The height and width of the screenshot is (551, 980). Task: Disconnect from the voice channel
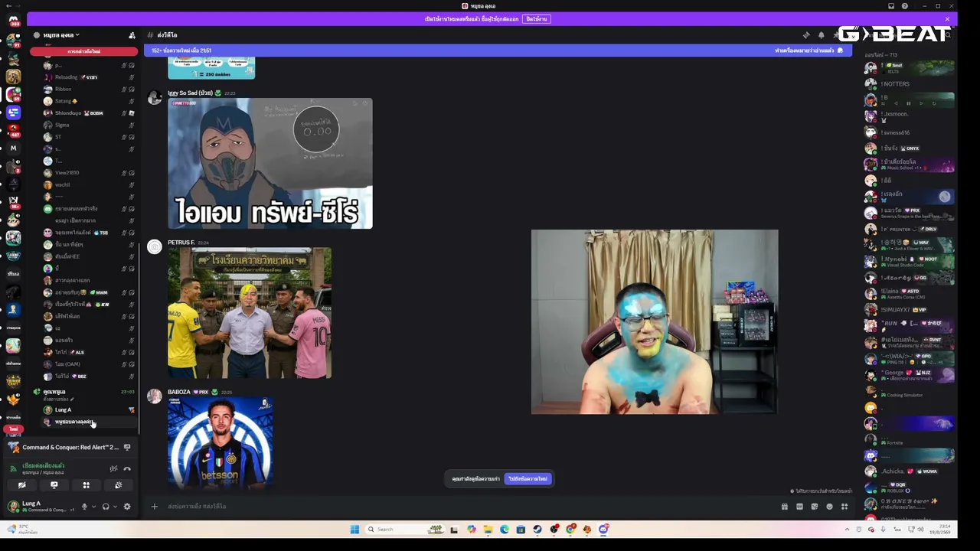click(x=127, y=468)
